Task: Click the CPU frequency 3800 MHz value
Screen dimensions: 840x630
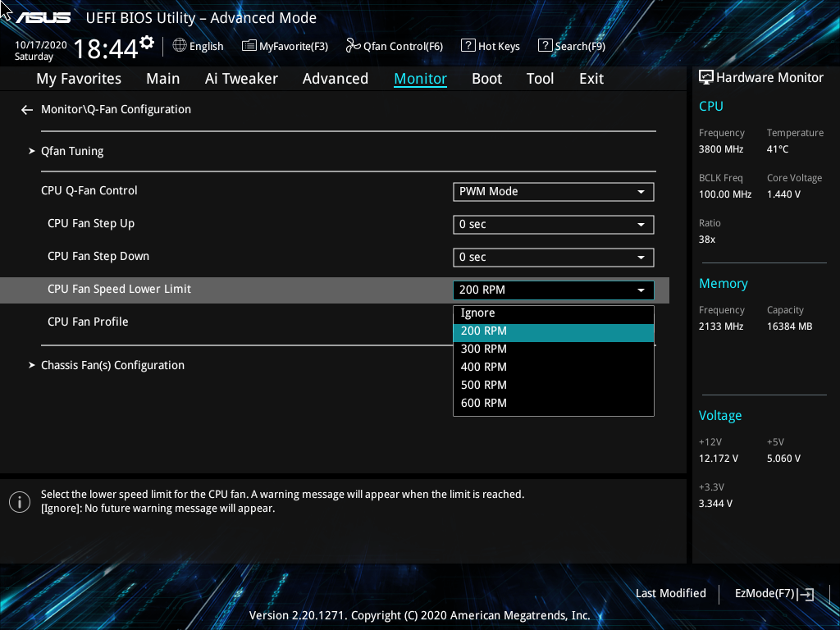Action: pyautogui.click(x=720, y=149)
